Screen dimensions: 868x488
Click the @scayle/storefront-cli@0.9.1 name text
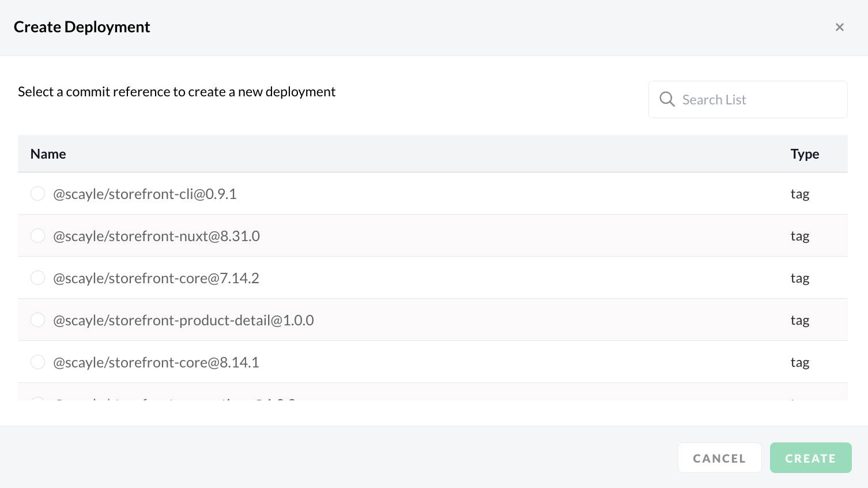tap(145, 194)
